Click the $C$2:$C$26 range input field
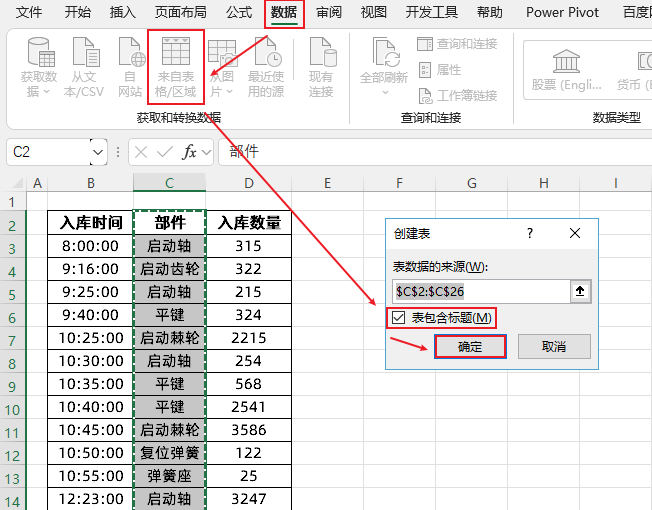The image size is (652, 510). 481,291
